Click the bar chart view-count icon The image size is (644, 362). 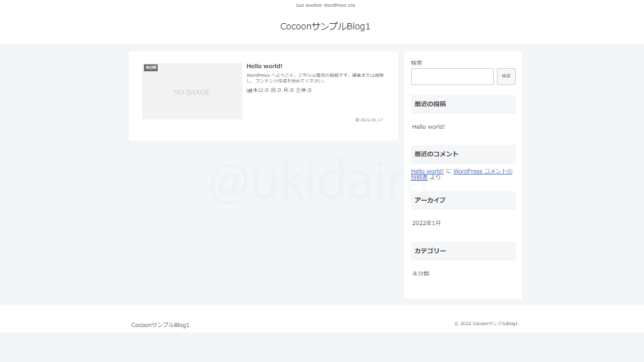click(x=249, y=90)
